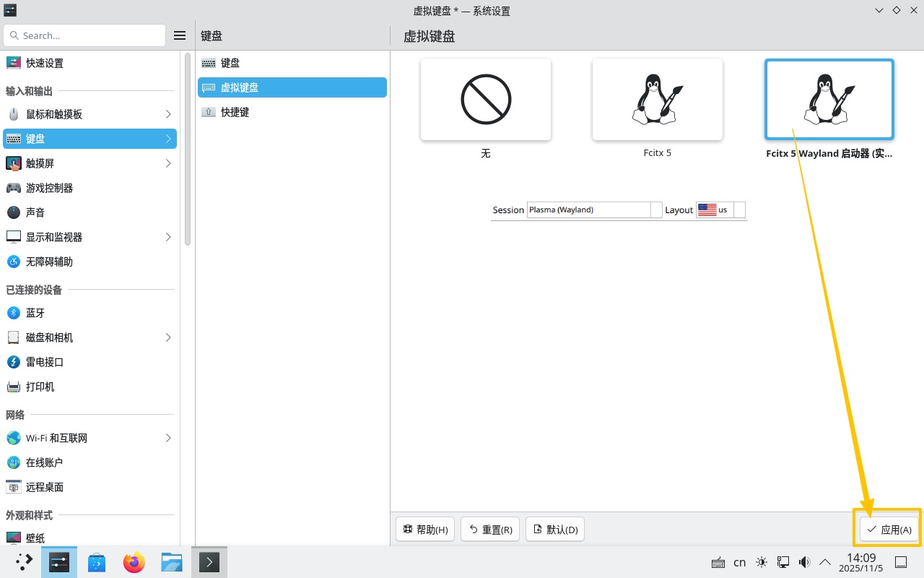Select the 无 (none) virtual keyboard option
Screen dimensions: 924x578
[x=486, y=100]
